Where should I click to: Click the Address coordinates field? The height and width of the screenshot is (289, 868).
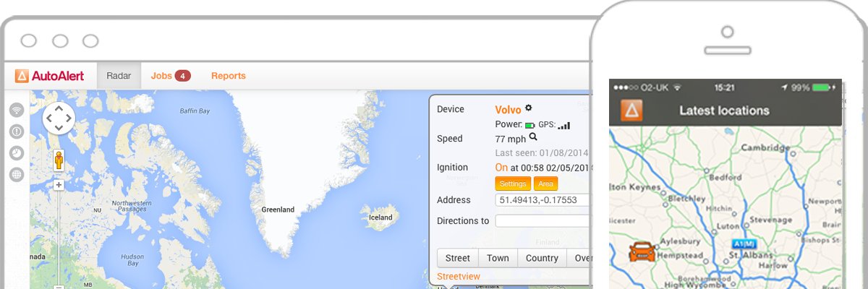542,200
